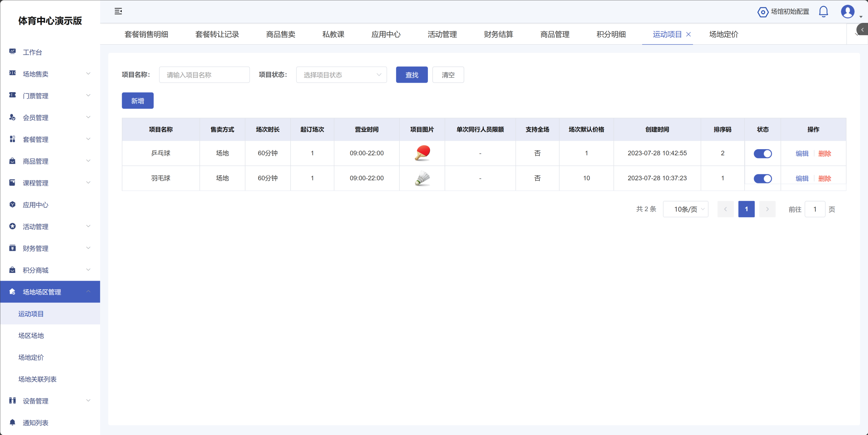The image size is (868, 435).
Task: Click the badminton shuttlecock thumbnail
Action: click(x=422, y=178)
